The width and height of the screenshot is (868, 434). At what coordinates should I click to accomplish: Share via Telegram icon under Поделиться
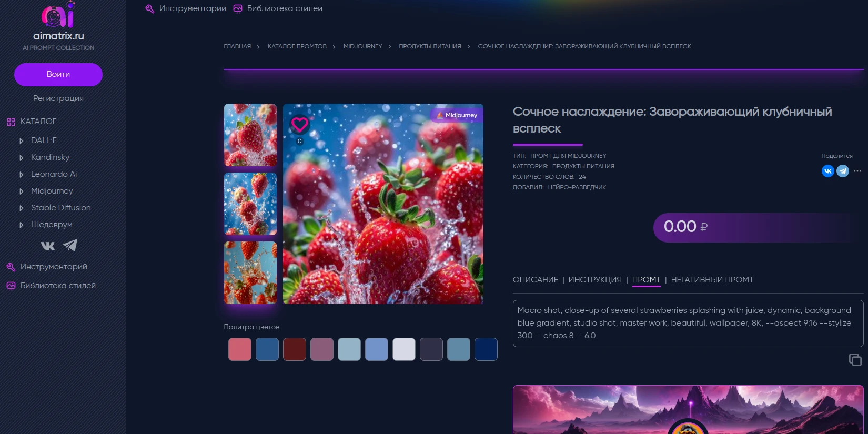click(x=842, y=171)
